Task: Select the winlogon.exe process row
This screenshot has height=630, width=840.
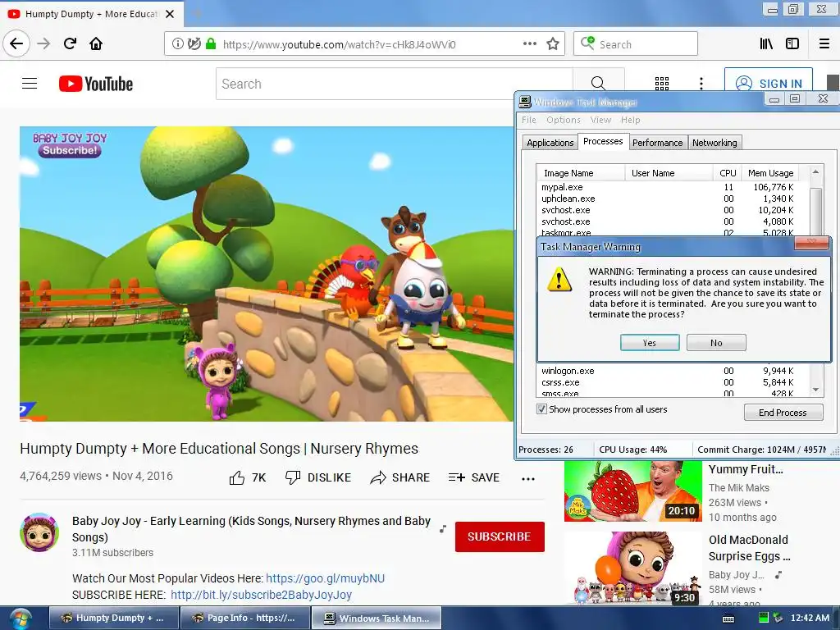Action: (668, 371)
